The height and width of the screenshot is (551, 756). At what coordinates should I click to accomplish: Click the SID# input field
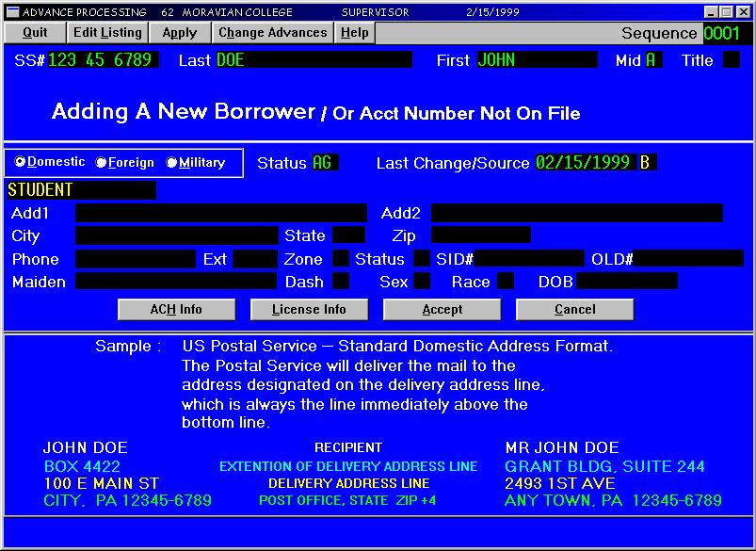(529, 259)
